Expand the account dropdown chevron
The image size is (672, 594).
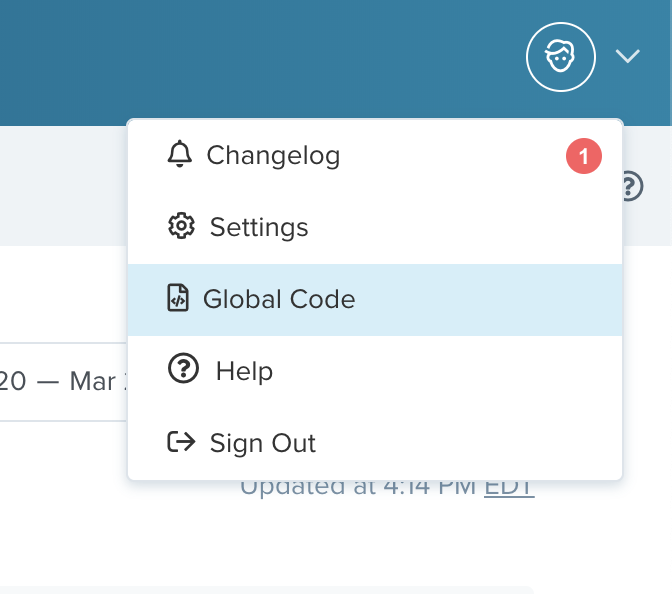tap(627, 57)
